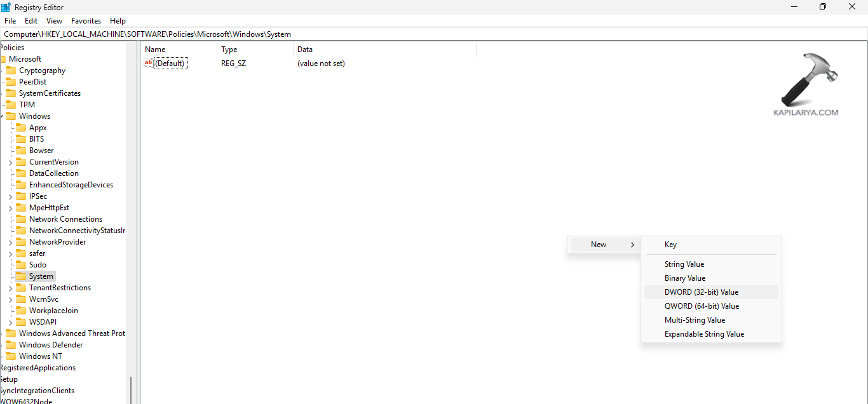This screenshot has height=404, width=868.
Task: Click the WcmSvc folder icon
Action: 21,299
